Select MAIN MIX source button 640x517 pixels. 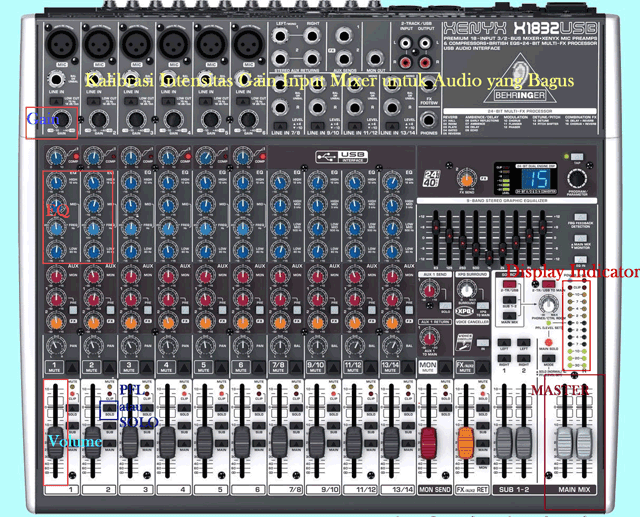(509, 315)
